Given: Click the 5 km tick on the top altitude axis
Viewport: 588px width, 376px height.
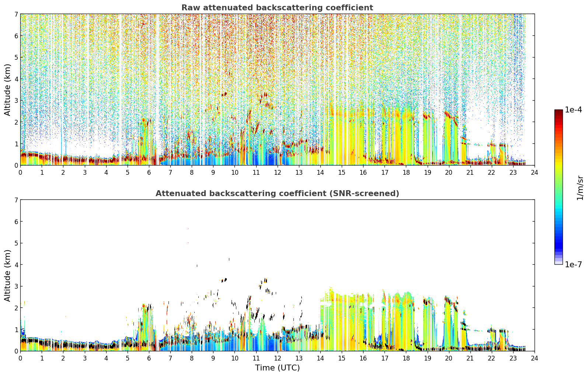Looking at the screenshot, I should tap(16, 57).
